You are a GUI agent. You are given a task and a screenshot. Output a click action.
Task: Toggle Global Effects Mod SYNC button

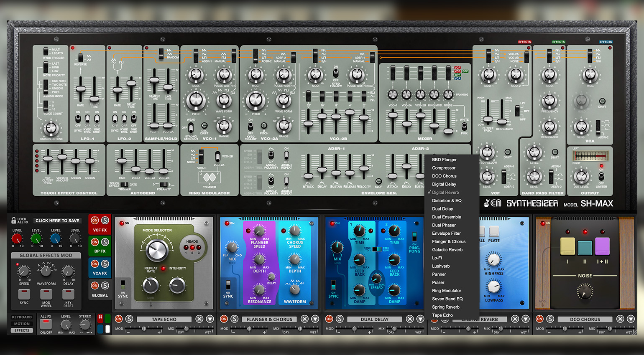coord(24,294)
